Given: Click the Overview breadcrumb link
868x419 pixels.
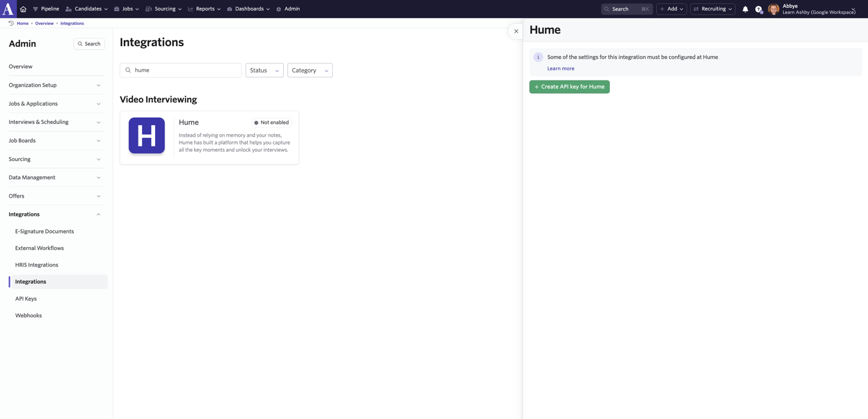Looking at the screenshot, I should 45,23.
